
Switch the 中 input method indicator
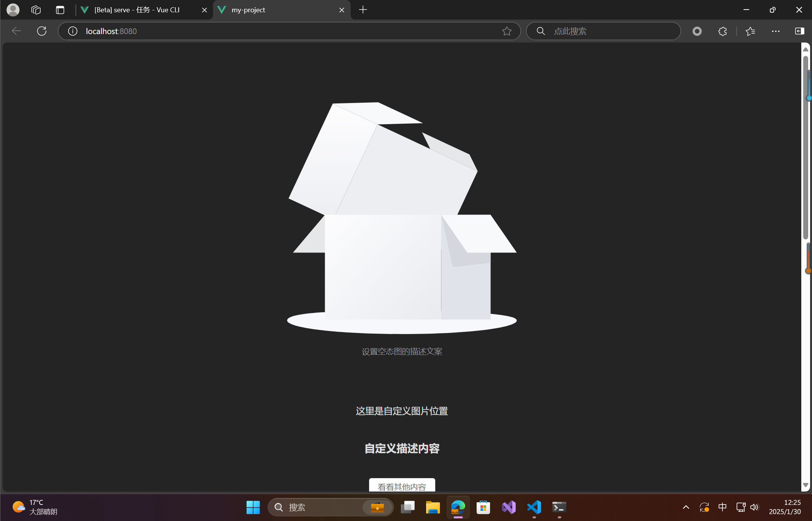(722, 508)
